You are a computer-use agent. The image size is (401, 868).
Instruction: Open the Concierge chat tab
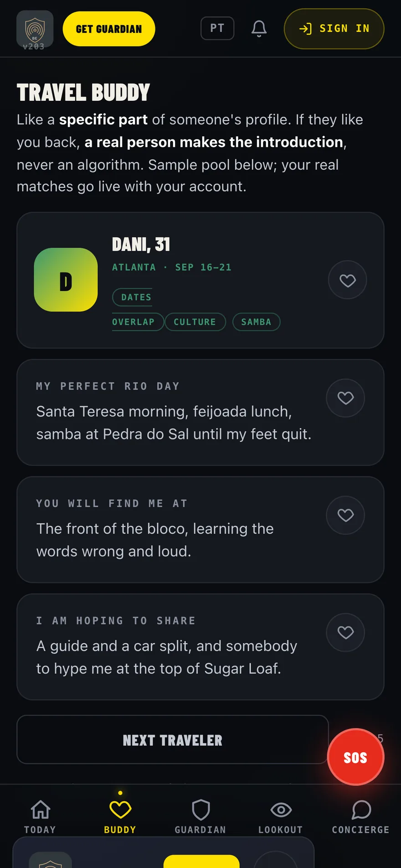[361, 816]
